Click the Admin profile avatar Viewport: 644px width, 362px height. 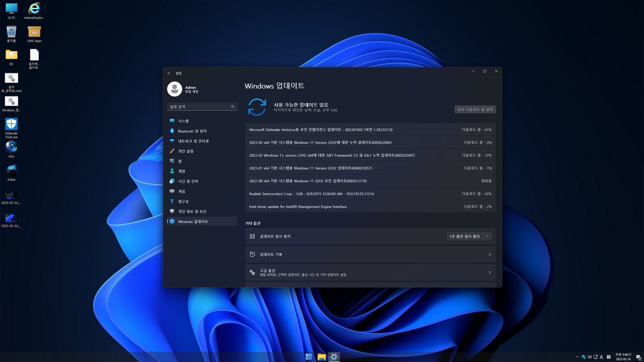tap(175, 89)
